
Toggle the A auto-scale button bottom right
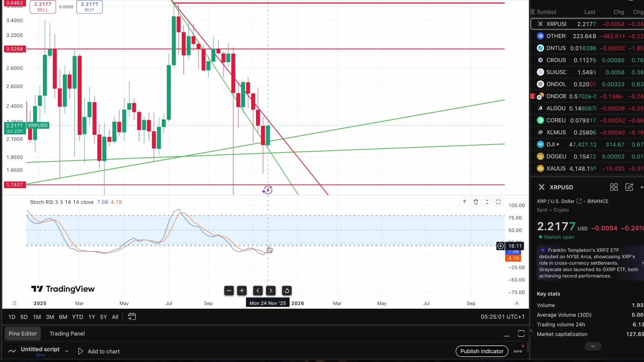pos(517,303)
